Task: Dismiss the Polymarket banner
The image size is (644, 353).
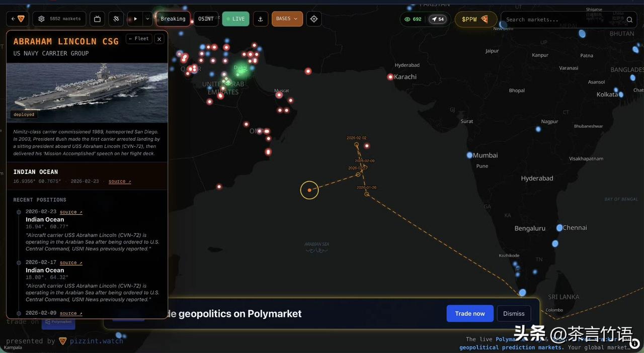Action: click(x=514, y=313)
